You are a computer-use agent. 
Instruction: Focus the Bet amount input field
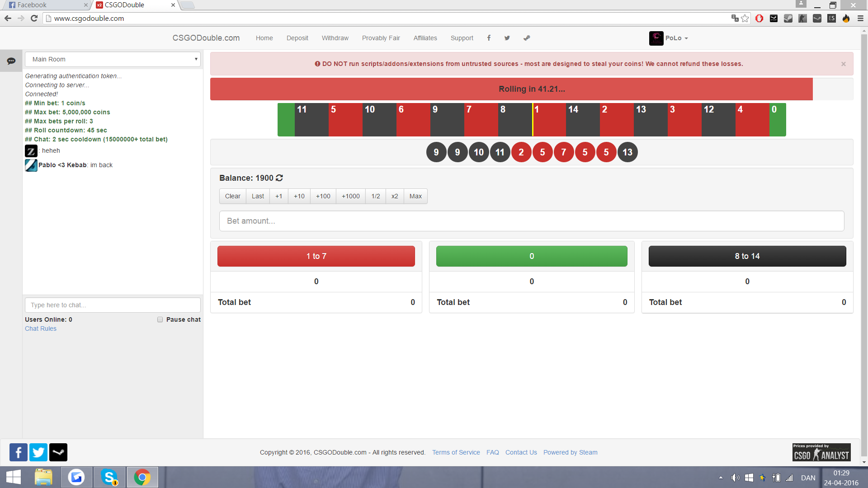532,221
